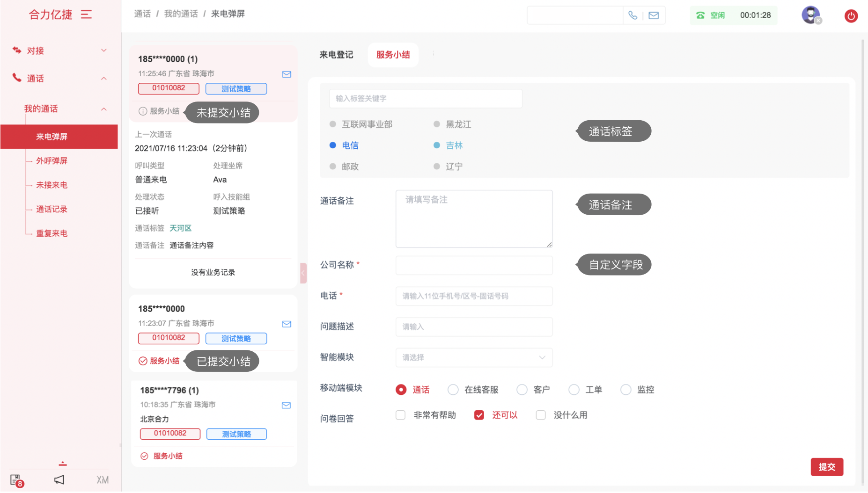Click message icon on the 185****7796 call card
This screenshot has width=868, height=493.
(x=286, y=405)
